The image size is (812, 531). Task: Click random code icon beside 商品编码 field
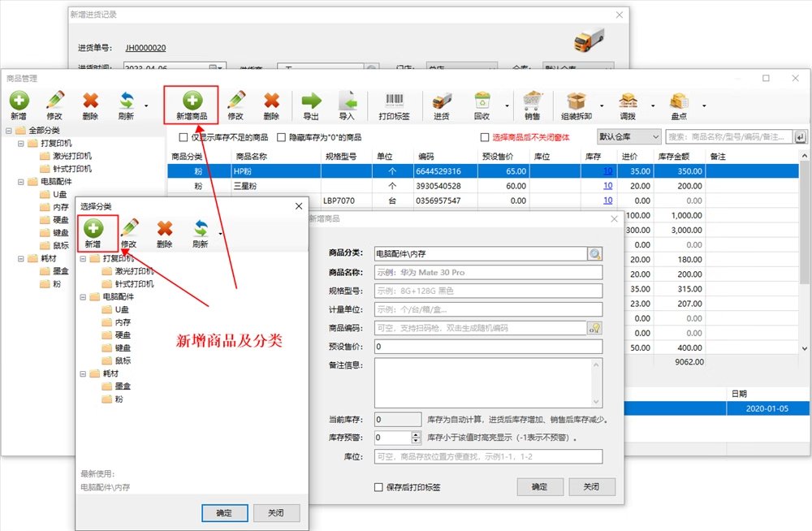pyautogui.click(x=595, y=328)
